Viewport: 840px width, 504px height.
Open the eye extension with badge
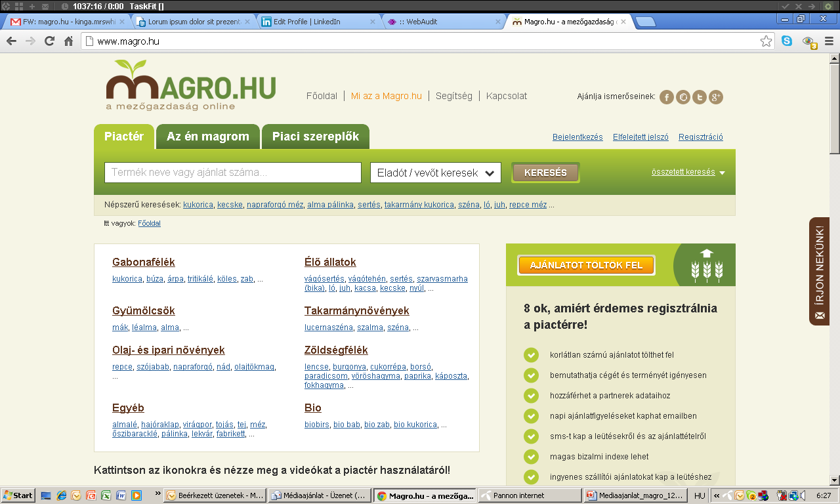(x=809, y=42)
